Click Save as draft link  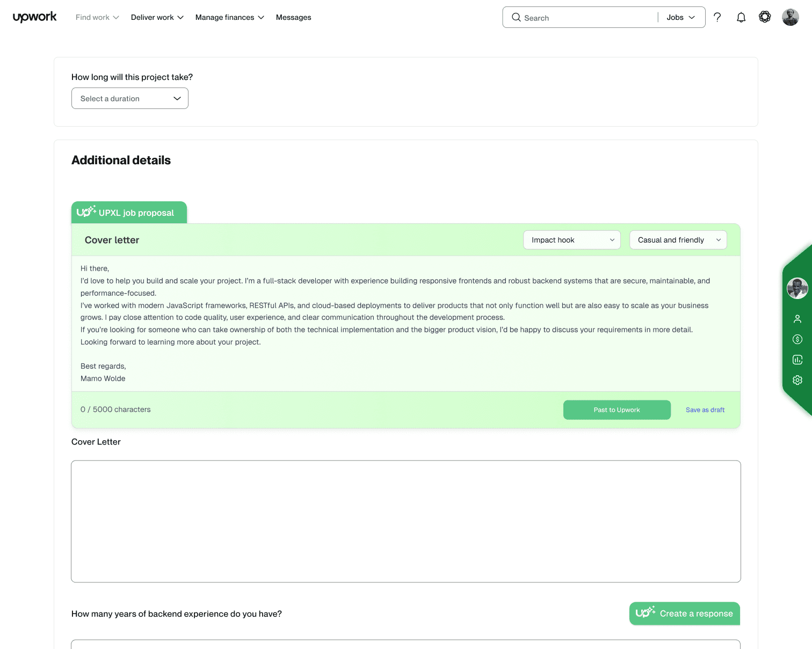click(x=705, y=410)
